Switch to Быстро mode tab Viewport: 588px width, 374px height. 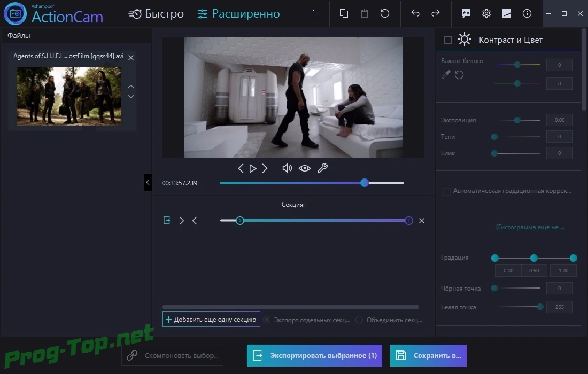coord(156,14)
